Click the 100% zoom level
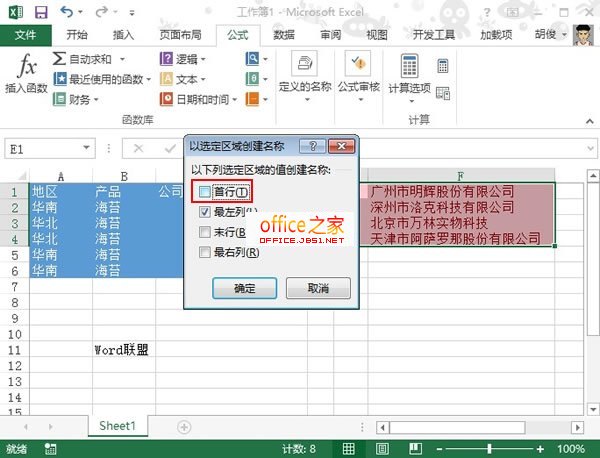Image resolution: width=600 pixels, height=458 pixels. (x=571, y=448)
